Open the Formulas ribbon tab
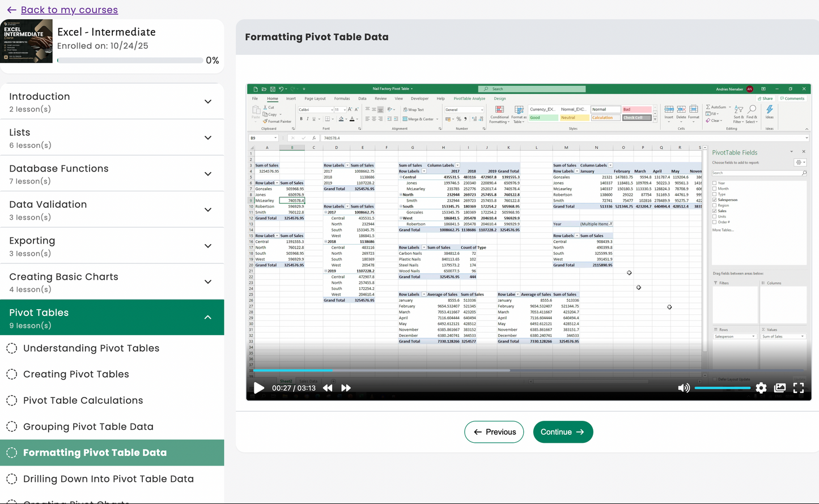The height and width of the screenshot is (504, 819). [x=342, y=99]
